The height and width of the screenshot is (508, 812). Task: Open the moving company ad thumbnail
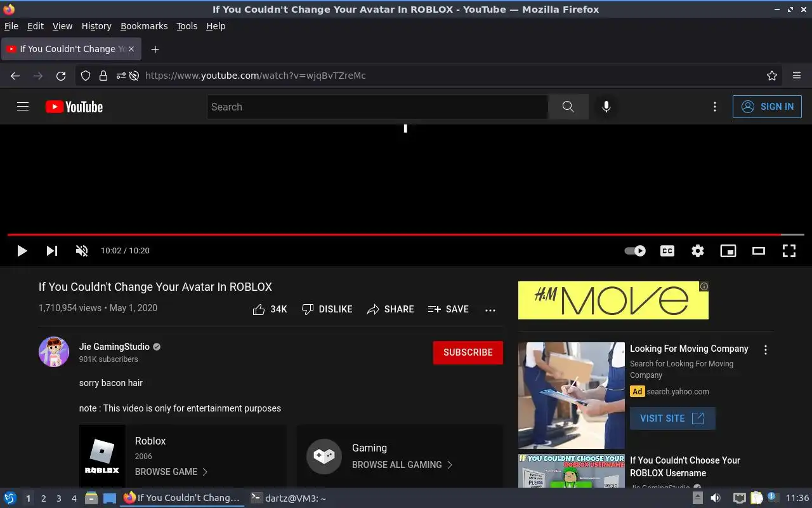click(572, 396)
